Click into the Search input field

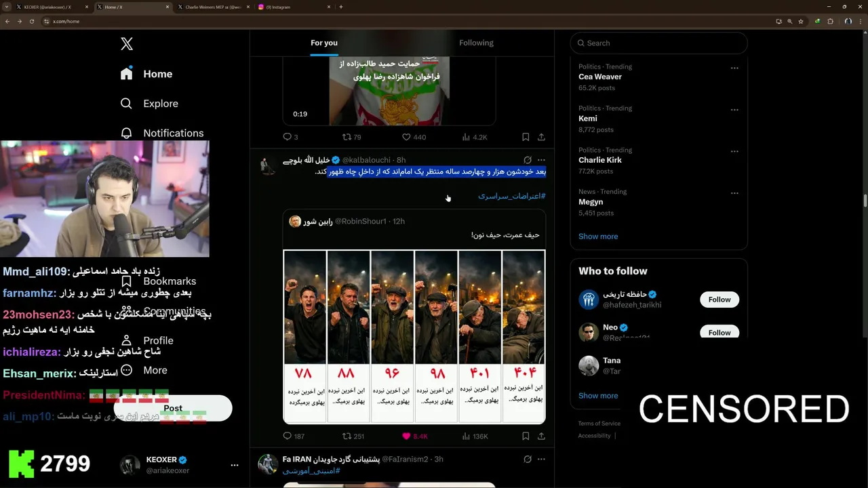(x=658, y=43)
